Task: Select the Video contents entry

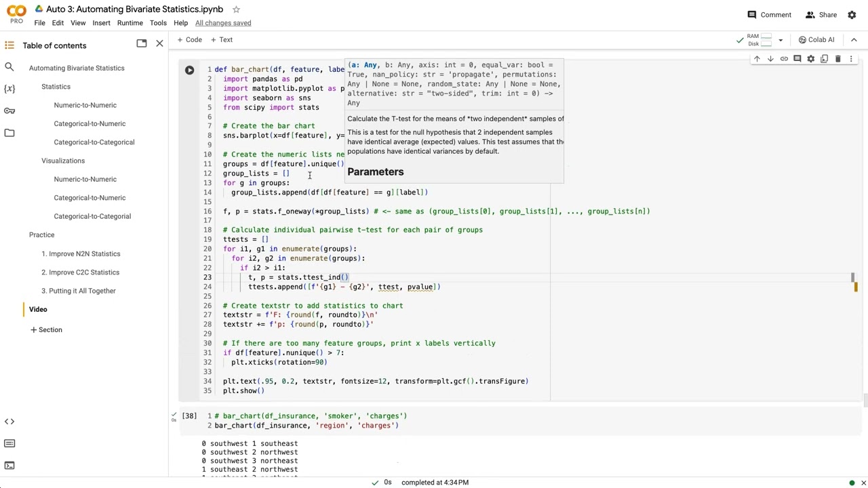Action: 38,309
